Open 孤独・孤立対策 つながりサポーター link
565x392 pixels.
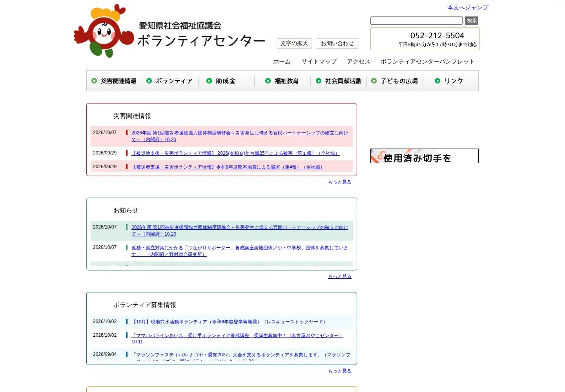tap(240, 251)
